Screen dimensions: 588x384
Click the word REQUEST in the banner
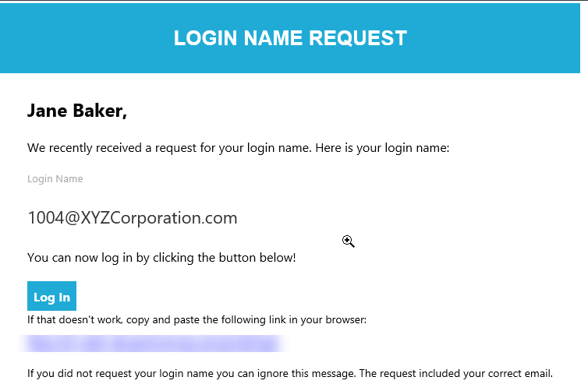tap(358, 38)
